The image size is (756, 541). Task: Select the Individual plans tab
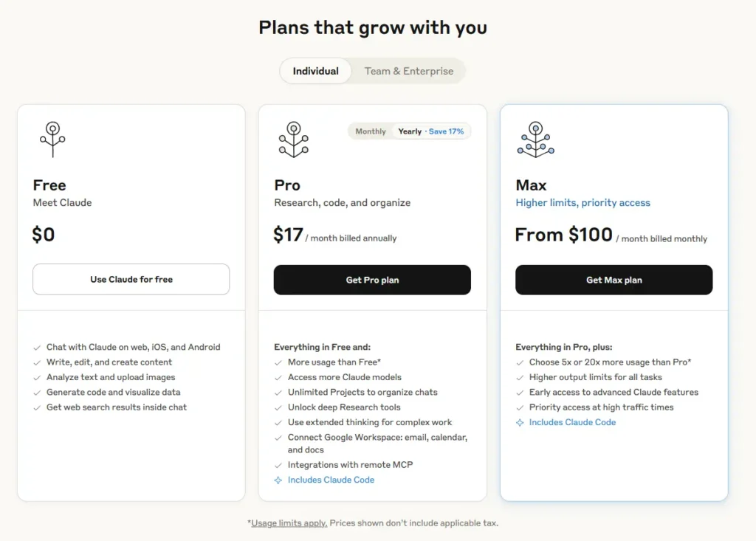(x=316, y=72)
